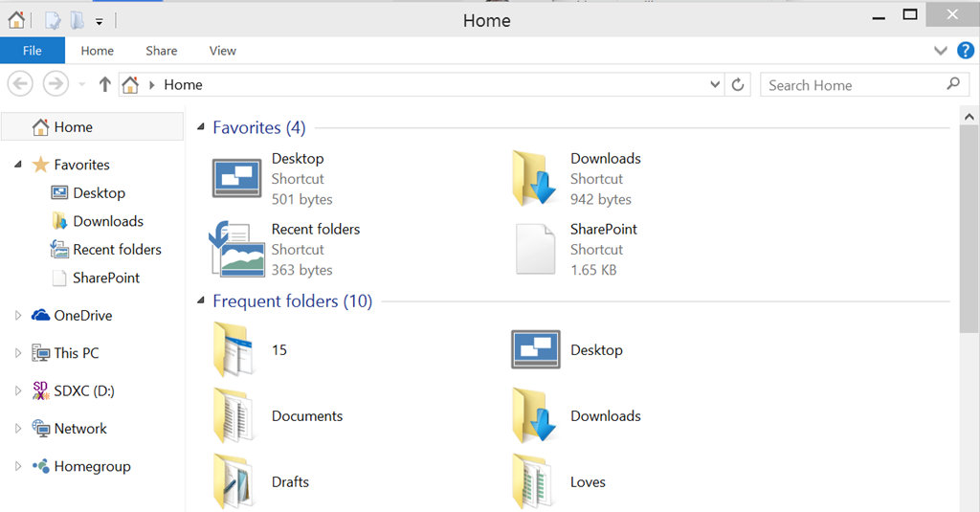This screenshot has height=512, width=980.
Task: Select the Recent folders shortcut in Favorites
Action: tap(285, 249)
